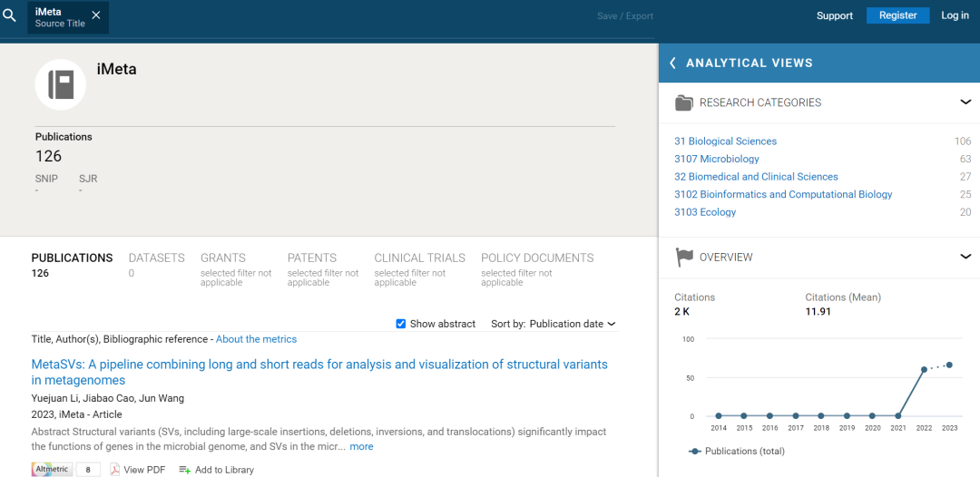
Task: Toggle the Show abstract checkbox
Action: click(401, 324)
